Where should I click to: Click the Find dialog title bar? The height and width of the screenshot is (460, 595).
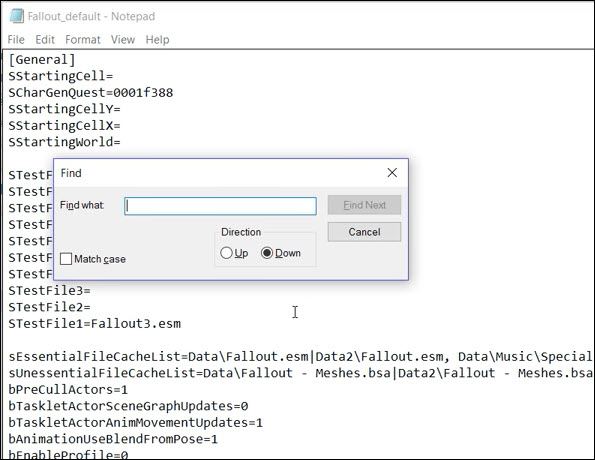pos(220,173)
